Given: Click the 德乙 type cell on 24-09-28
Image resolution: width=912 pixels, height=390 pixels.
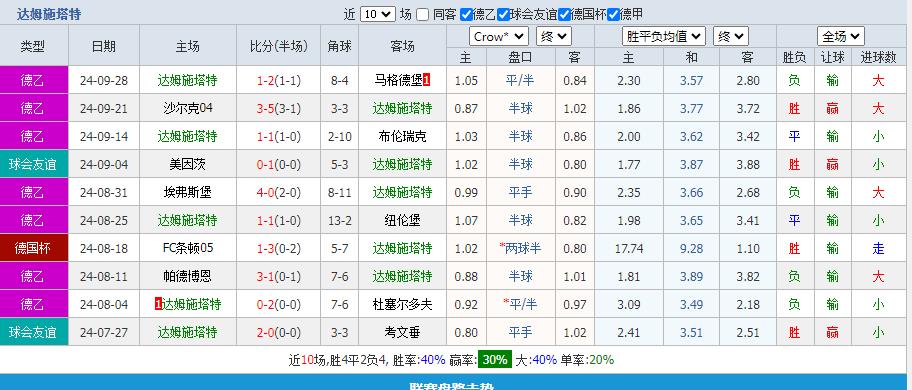Looking at the screenshot, I should (x=34, y=80).
